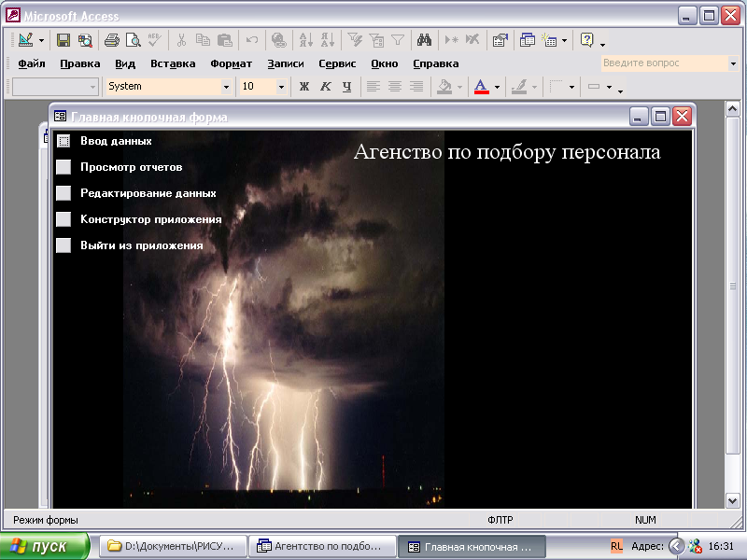Image resolution: width=747 pixels, height=560 pixels.
Task: Click the Введите вопрос help field
Action: (663, 63)
